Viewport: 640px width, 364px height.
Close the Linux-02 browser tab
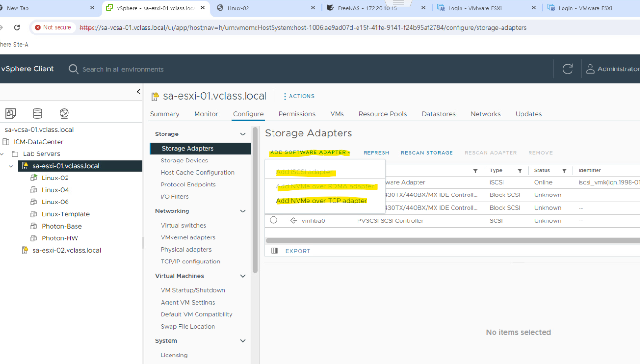tap(313, 8)
